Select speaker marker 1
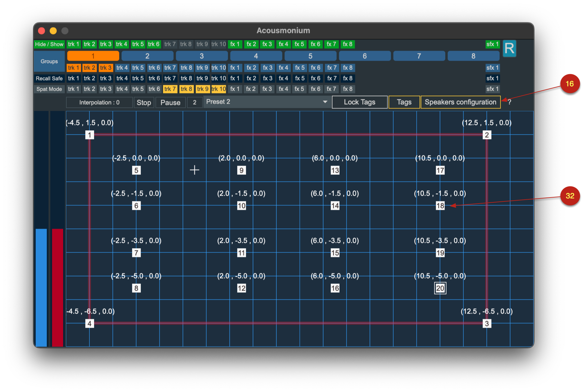 coord(89,135)
